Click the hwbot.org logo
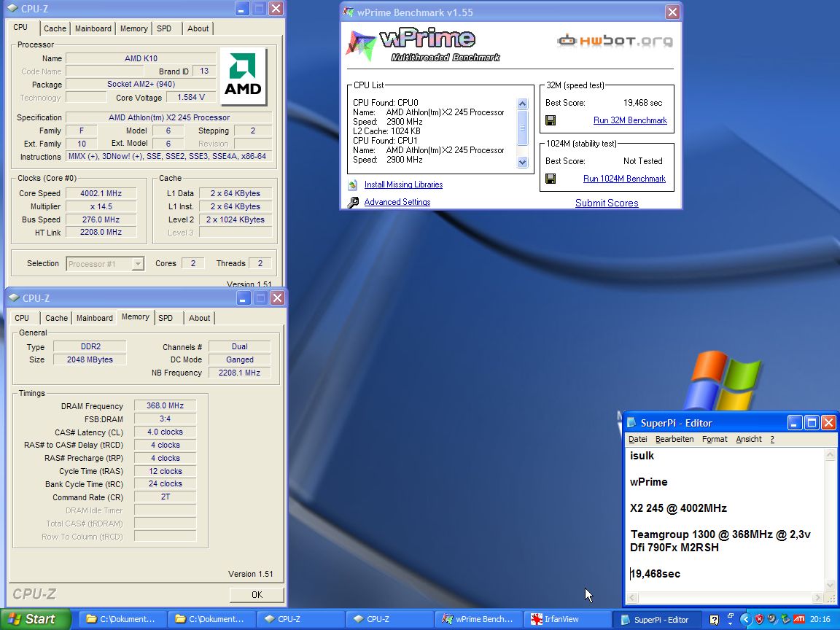This screenshot has height=630, width=840. point(615,41)
